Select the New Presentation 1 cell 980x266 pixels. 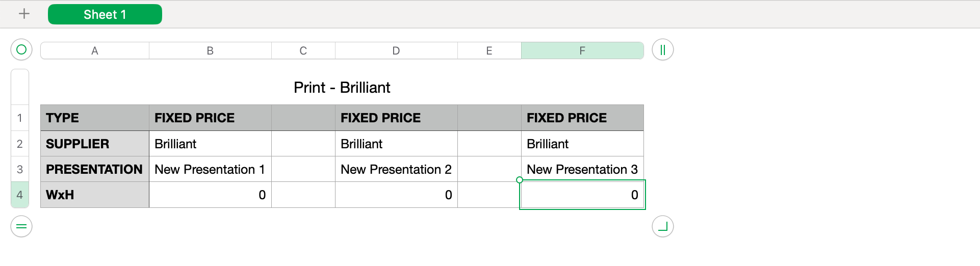coord(210,169)
